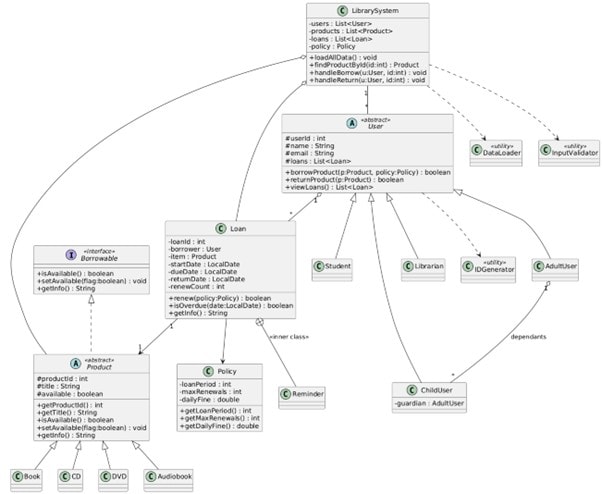Select the '-dueDate : LocalDate' attribute
Screen dimensions: 602x494
[x=202, y=272]
